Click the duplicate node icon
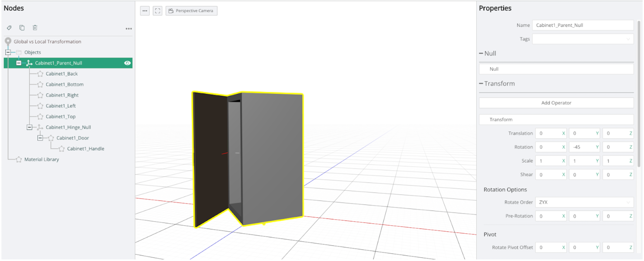644x261 pixels. point(22,28)
